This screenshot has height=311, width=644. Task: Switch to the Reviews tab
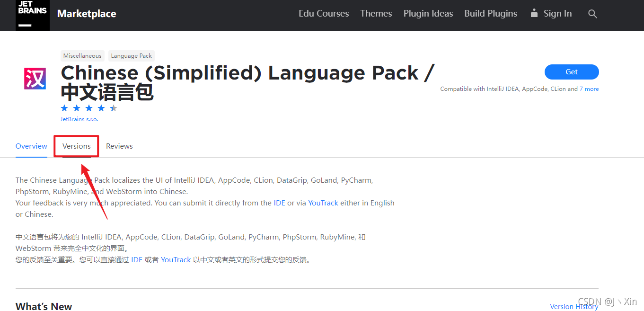coord(119,146)
